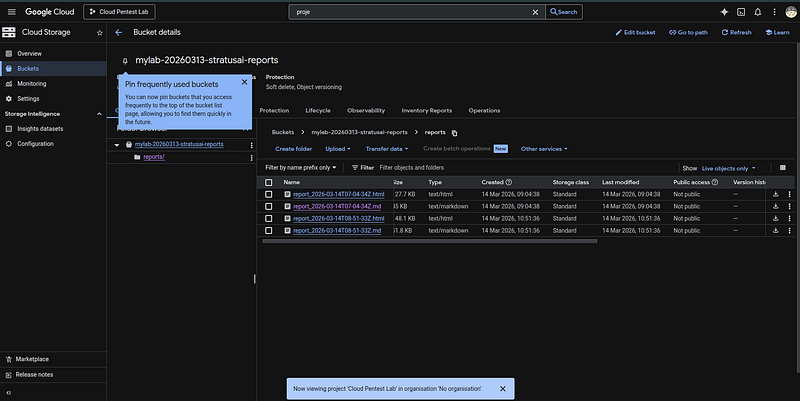Copy the reports path with the clipboard icon

[454, 133]
